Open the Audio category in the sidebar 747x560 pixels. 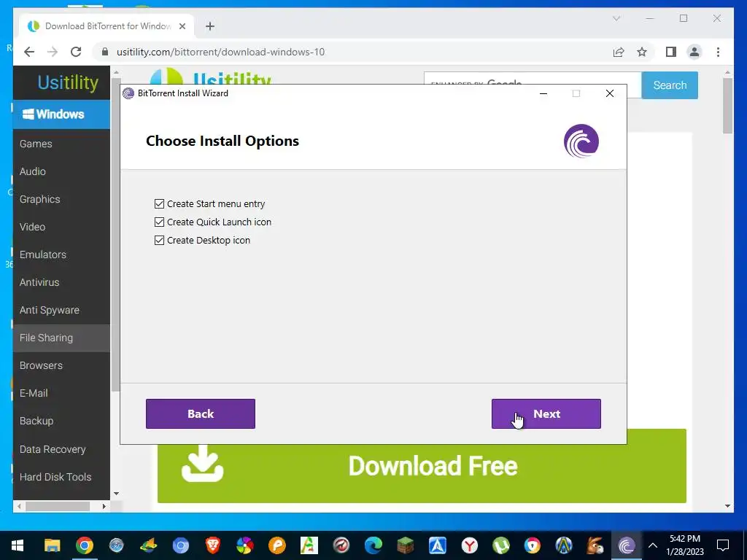[32, 171]
